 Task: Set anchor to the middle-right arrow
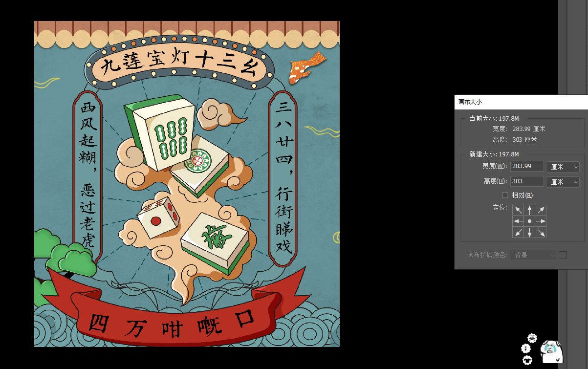pyautogui.click(x=541, y=221)
